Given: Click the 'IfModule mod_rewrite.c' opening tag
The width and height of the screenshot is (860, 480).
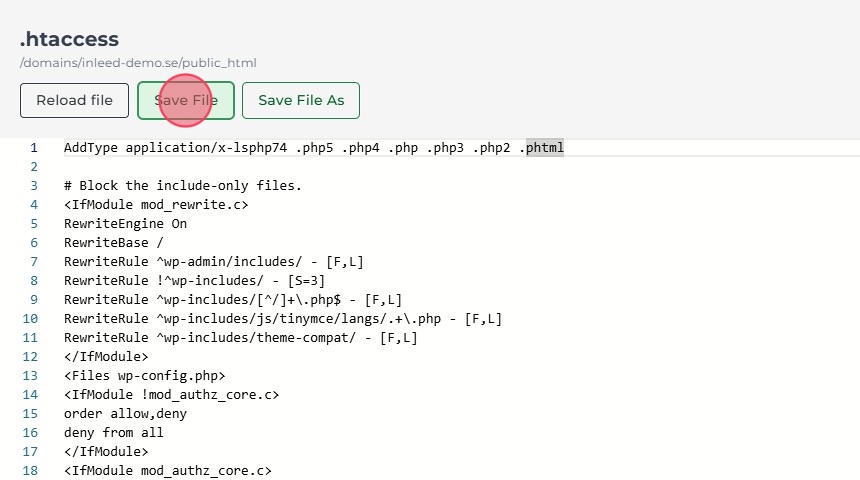Looking at the screenshot, I should coord(155,205).
